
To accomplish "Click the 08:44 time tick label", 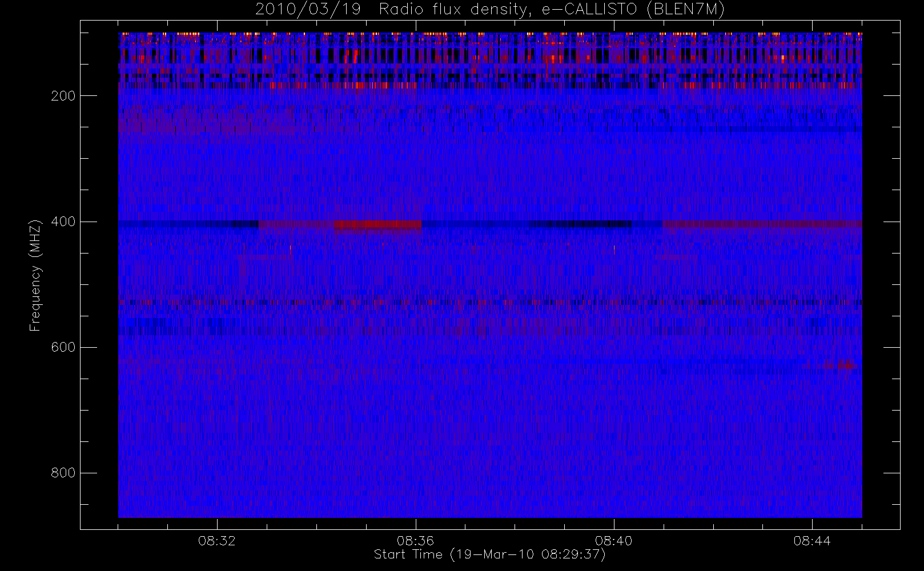I will 812,541.
